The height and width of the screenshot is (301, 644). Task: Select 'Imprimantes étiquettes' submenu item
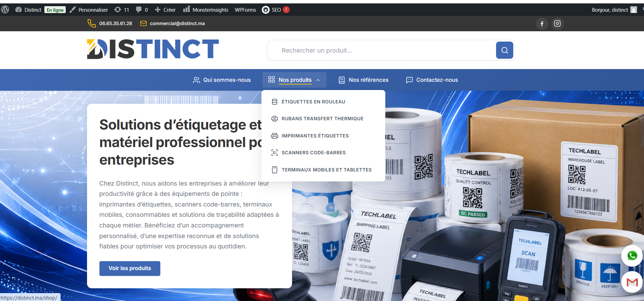[x=315, y=136]
